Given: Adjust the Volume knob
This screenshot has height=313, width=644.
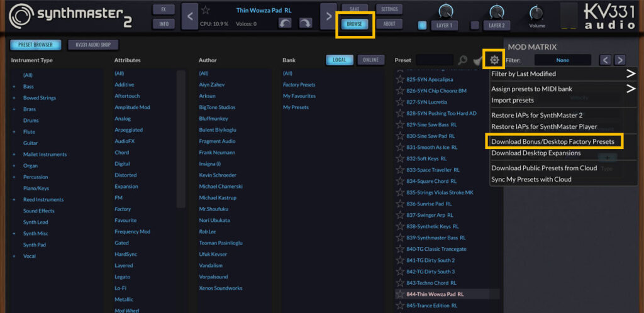Looking at the screenshot, I should pos(537,13).
